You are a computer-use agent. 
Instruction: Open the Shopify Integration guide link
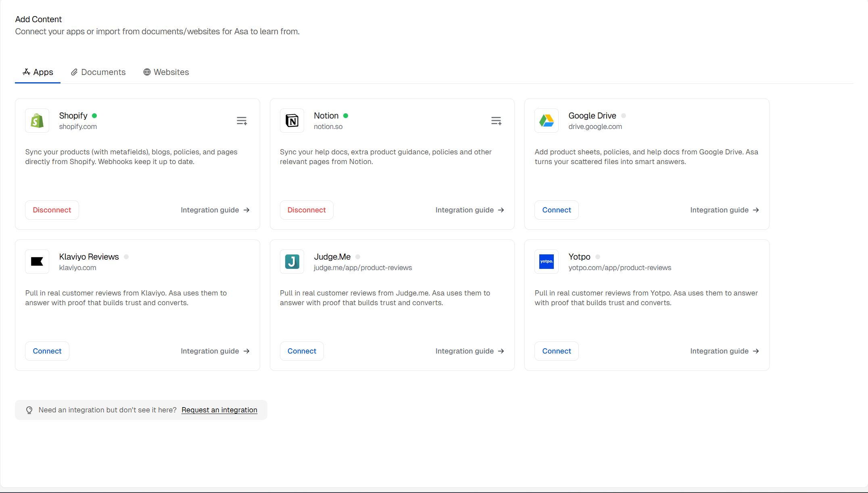coord(215,210)
